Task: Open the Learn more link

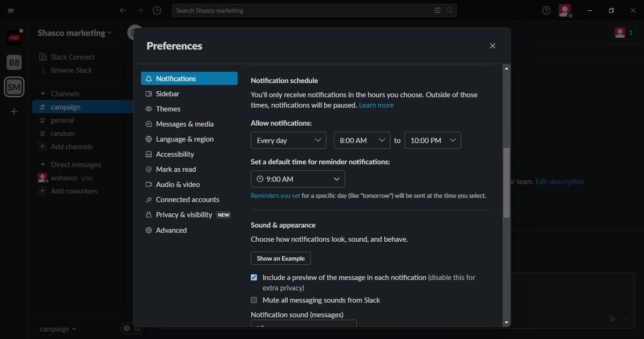Action: 376,105
